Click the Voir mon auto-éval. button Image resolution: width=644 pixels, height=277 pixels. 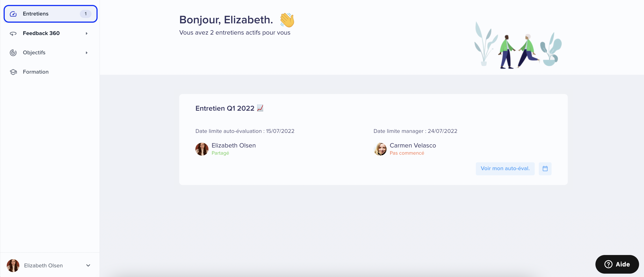(505, 168)
